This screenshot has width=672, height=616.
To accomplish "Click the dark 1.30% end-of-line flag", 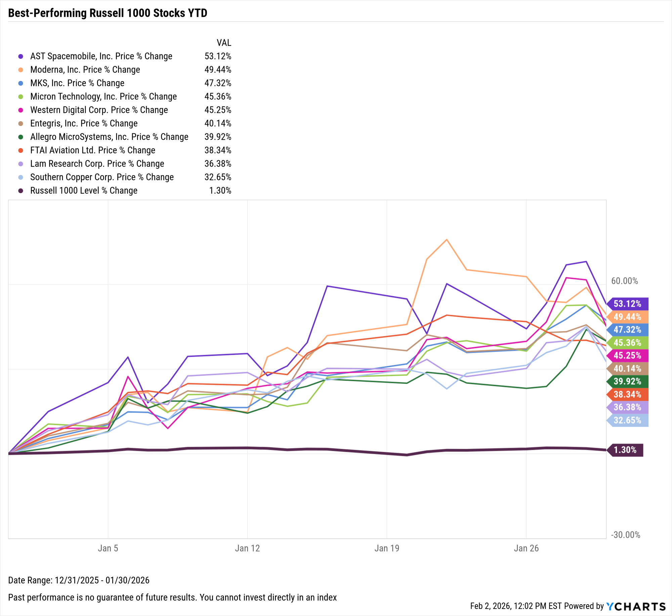I will [625, 450].
